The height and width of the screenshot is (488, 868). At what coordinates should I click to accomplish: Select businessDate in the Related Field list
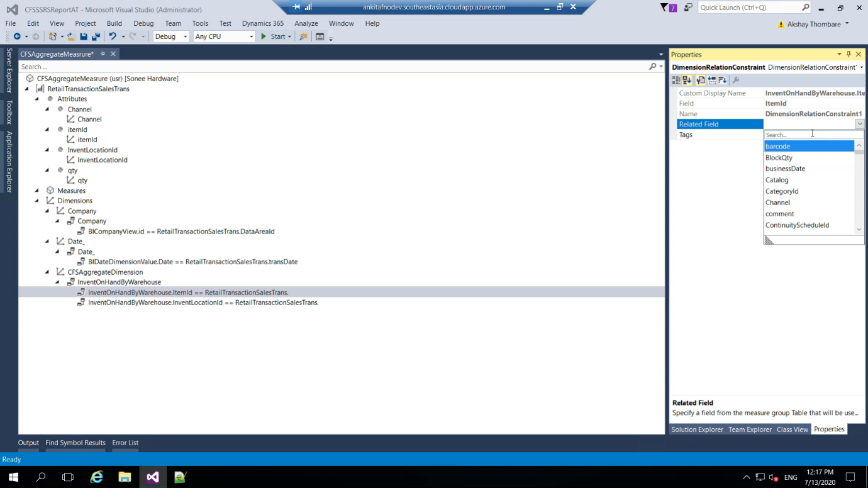pos(809,169)
